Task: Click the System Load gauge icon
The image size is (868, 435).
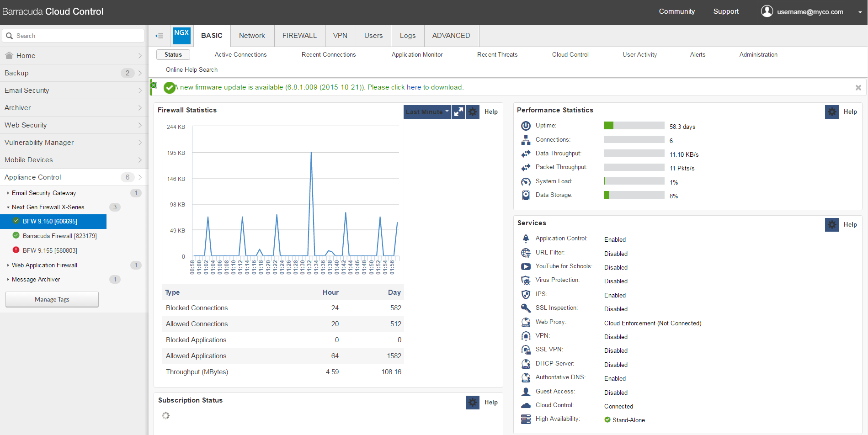Action: click(x=526, y=181)
